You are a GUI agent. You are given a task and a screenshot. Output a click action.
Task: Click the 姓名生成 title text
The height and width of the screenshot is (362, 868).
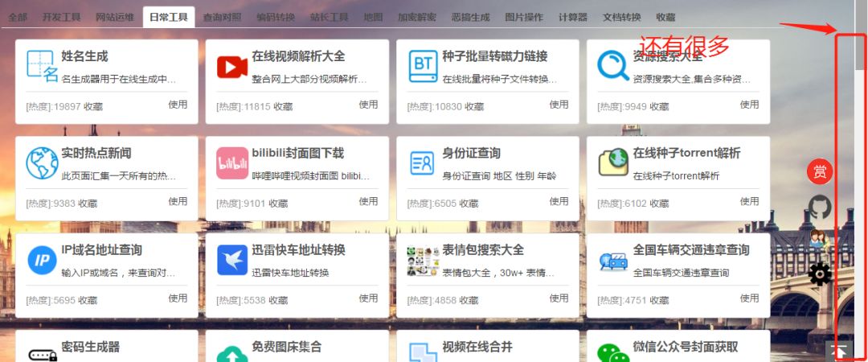[84, 56]
